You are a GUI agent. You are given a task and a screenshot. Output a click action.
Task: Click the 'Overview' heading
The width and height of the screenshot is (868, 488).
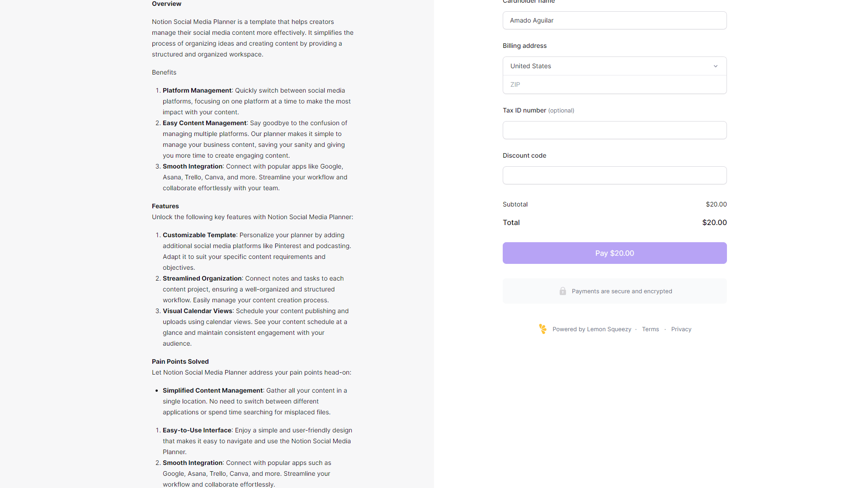click(x=166, y=4)
